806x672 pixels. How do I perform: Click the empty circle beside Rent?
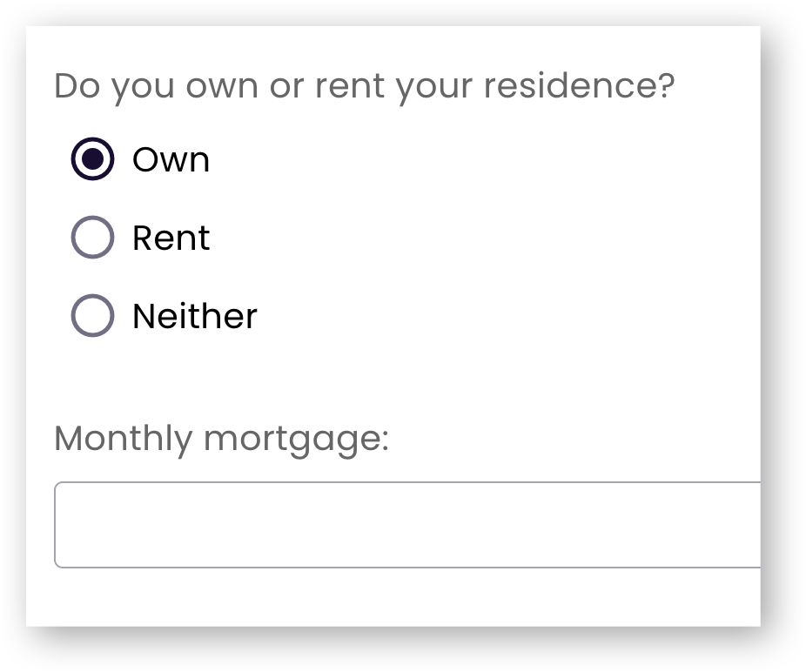tap(92, 238)
